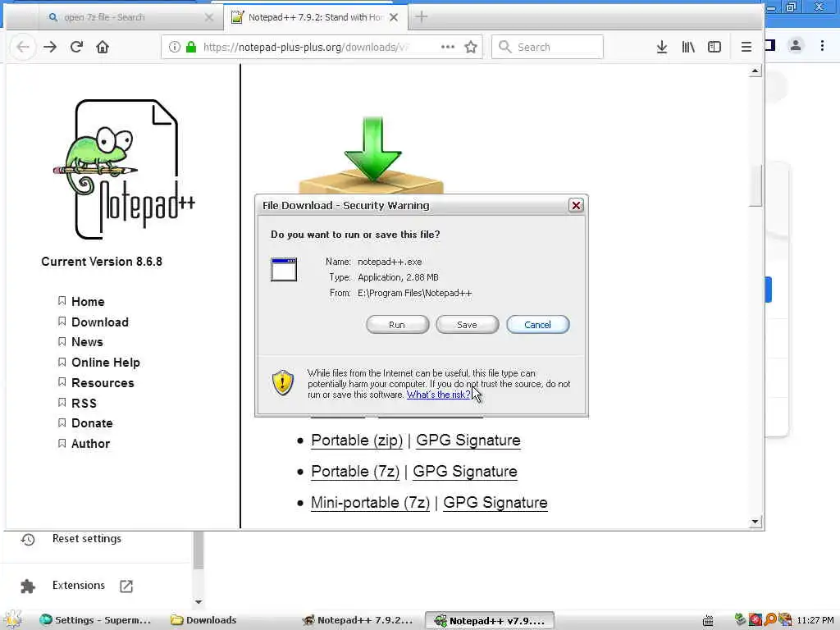
Task: Reload the page with the refresh icon
Action: click(76, 47)
